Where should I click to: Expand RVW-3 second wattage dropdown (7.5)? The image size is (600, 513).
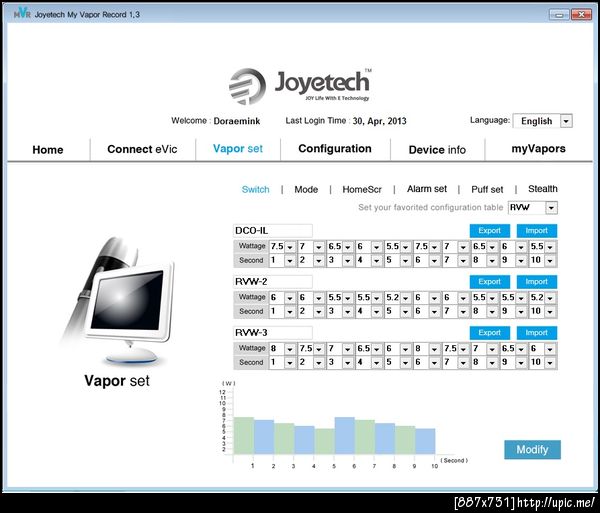click(319, 349)
